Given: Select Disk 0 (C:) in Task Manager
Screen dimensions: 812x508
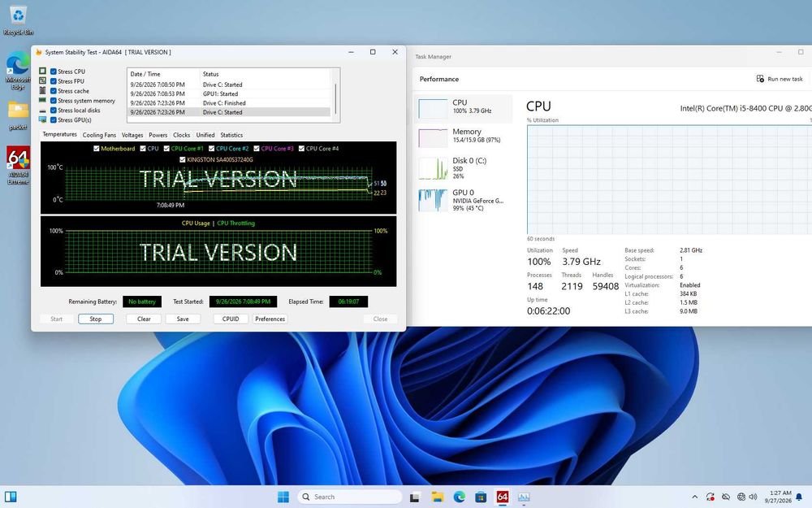Looking at the screenshot, I should point(464,168).
